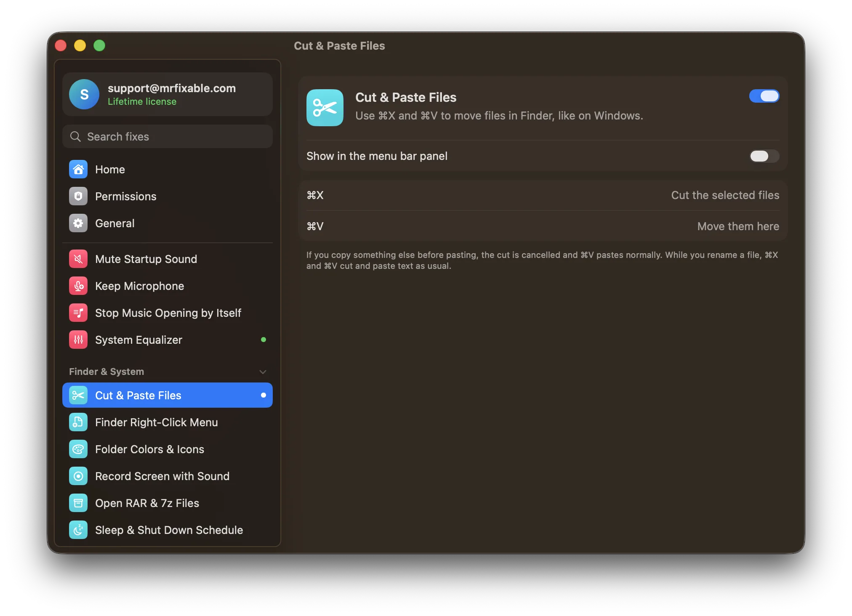The height and width of the screenshot is (616, 852).
Task: Enable Show in the menu bar panel
Action: pyautogui.click(x=764, y=156)
